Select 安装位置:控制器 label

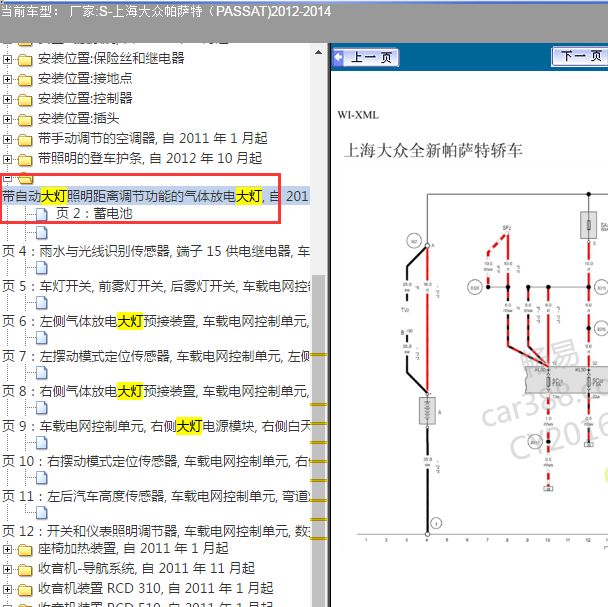(85, 99)
